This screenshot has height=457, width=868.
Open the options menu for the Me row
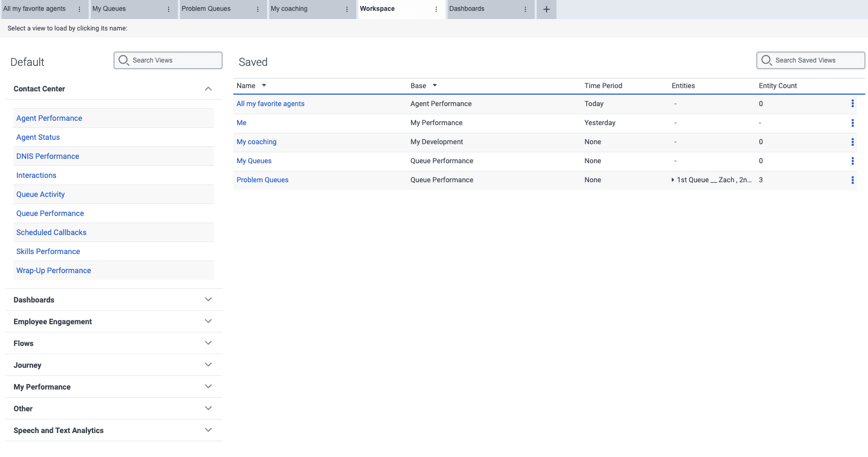(852, 123)
